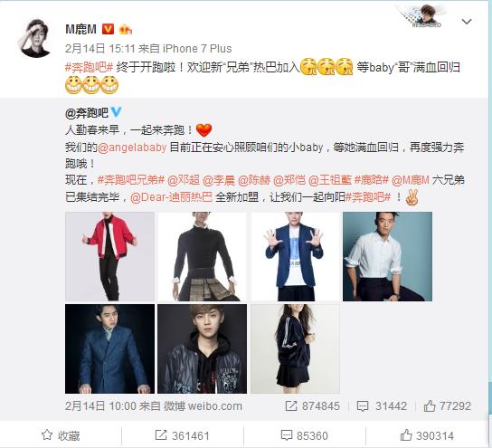Like the post with 390314 thumbs-up
Image resolution: width=492 pixels, height=448 pixels.
click(x=406, y=434)
